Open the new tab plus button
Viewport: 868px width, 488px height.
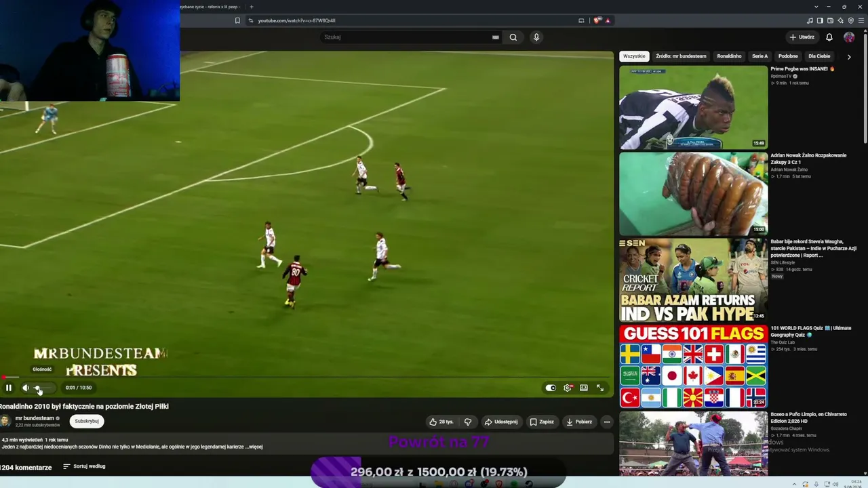click(x=252, y=7)
